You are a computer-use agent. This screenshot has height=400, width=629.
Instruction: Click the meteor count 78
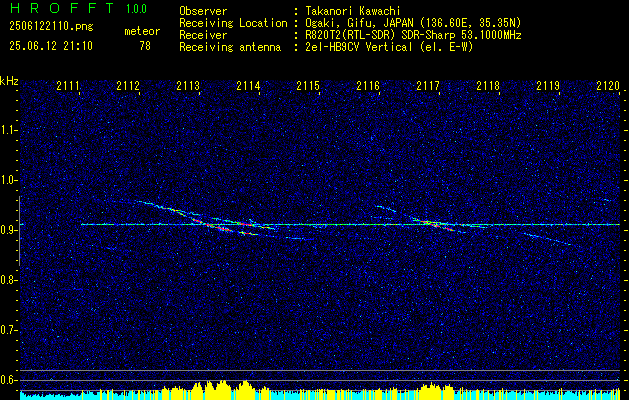pos(145,46)
